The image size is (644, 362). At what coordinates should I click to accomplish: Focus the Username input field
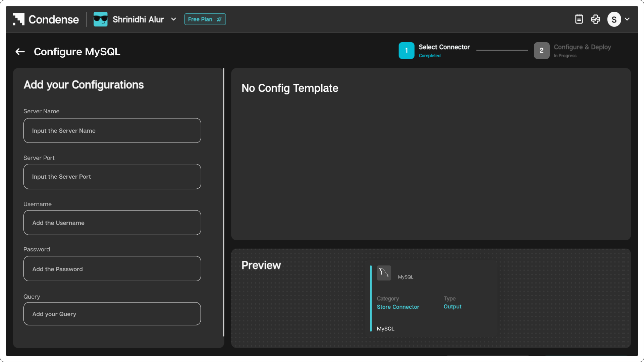click(x=112, y=223)
